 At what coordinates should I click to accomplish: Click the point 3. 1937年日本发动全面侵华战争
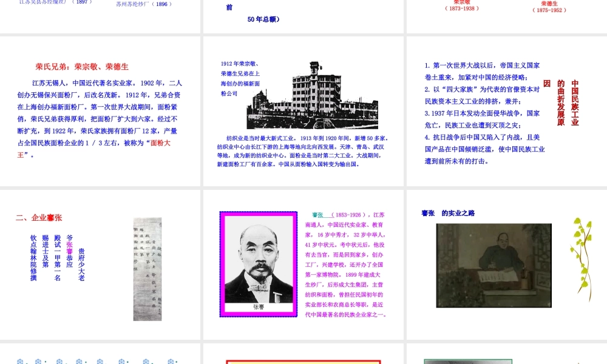tap(482, 119)
